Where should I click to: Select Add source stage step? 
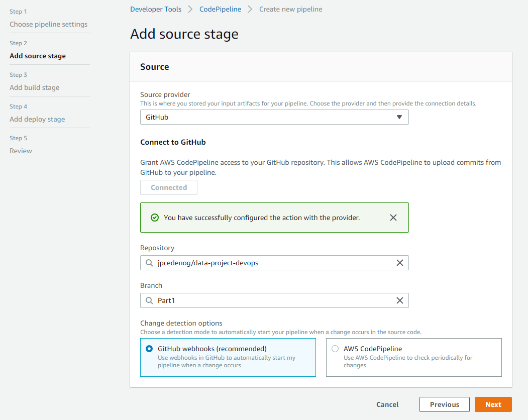38,56
